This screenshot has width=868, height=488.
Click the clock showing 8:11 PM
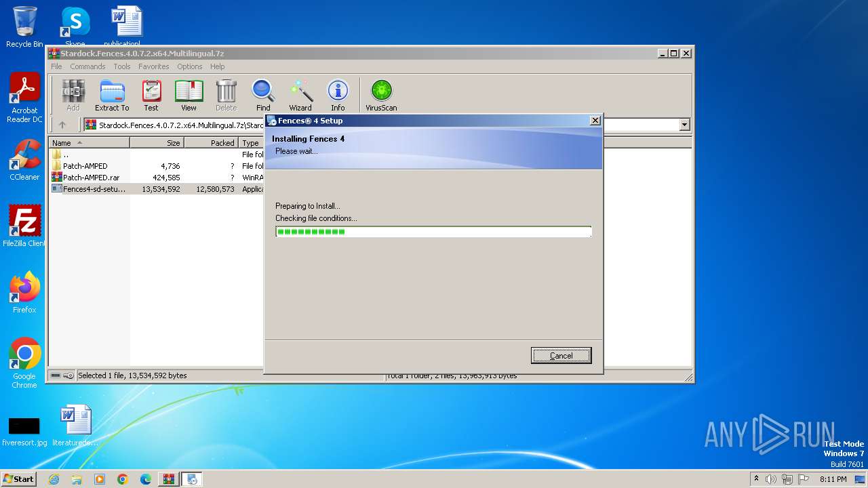[x=833, y=479]
